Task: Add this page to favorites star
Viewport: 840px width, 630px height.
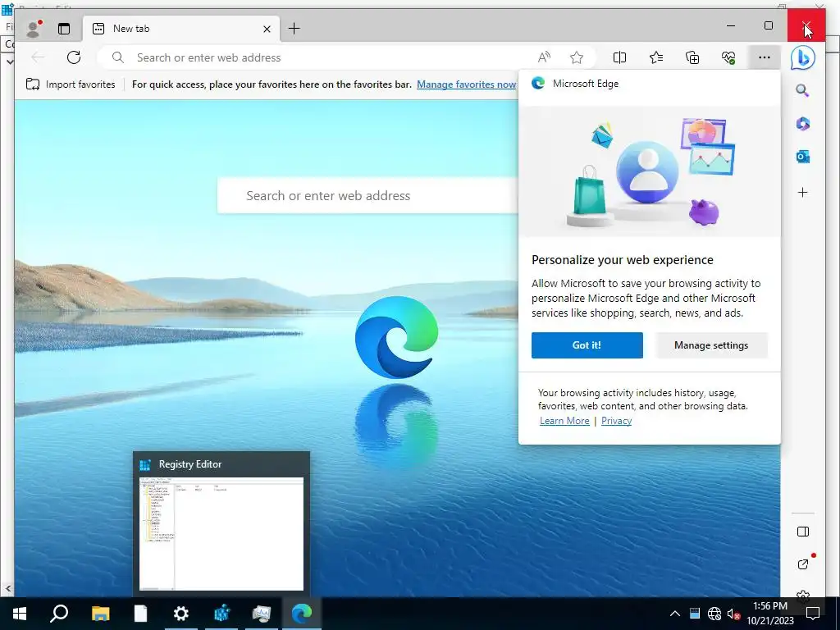Action: click(x=577, y=57)
